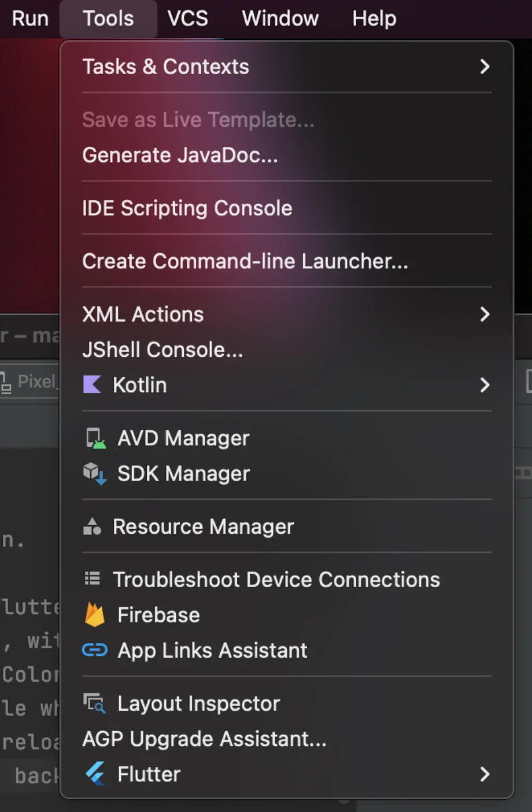Click the AVD Manager device icon
The height and width of the screenshot is (812, 532).
pos(95,438)
